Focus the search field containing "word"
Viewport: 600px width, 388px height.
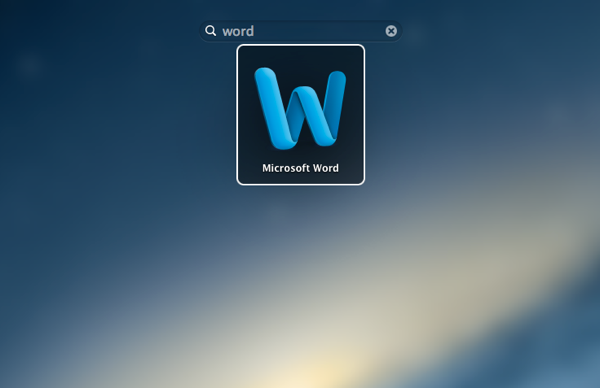tap(300, 31)
